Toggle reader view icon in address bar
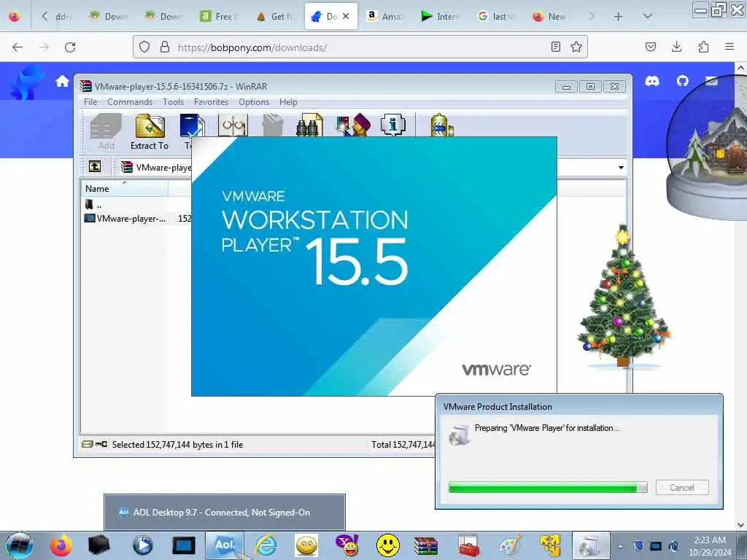This screenshot has width=747, height=560. coord(555,47)
